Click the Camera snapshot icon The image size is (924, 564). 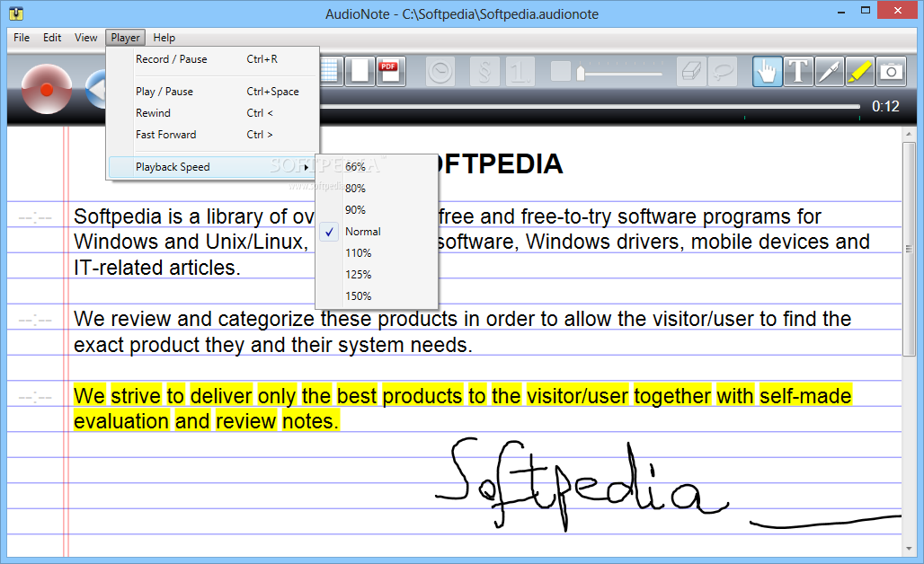[891, 72]
